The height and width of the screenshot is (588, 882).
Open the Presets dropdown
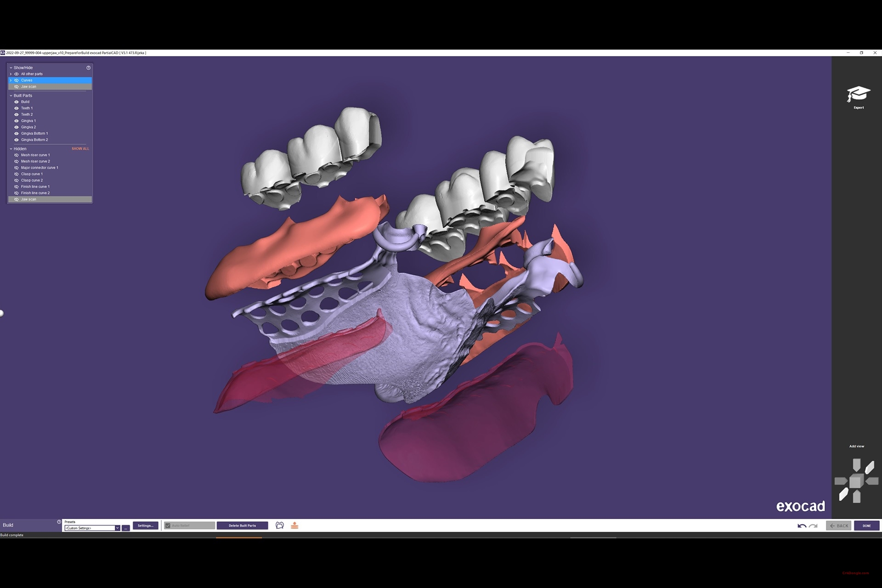coord(118,528)
